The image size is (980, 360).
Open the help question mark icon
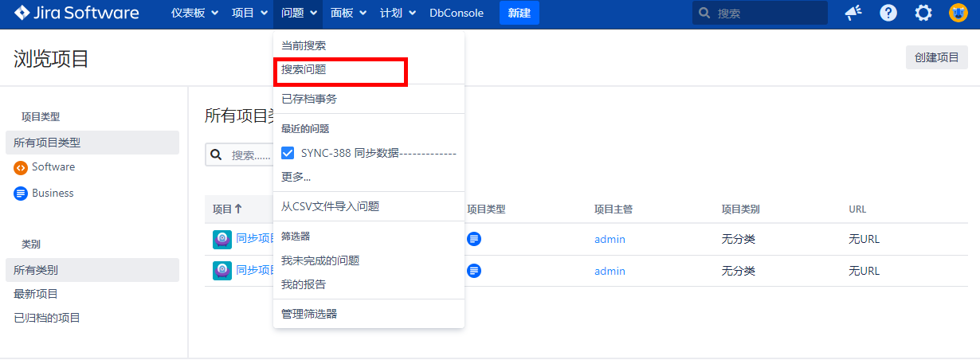pos(888,13)
